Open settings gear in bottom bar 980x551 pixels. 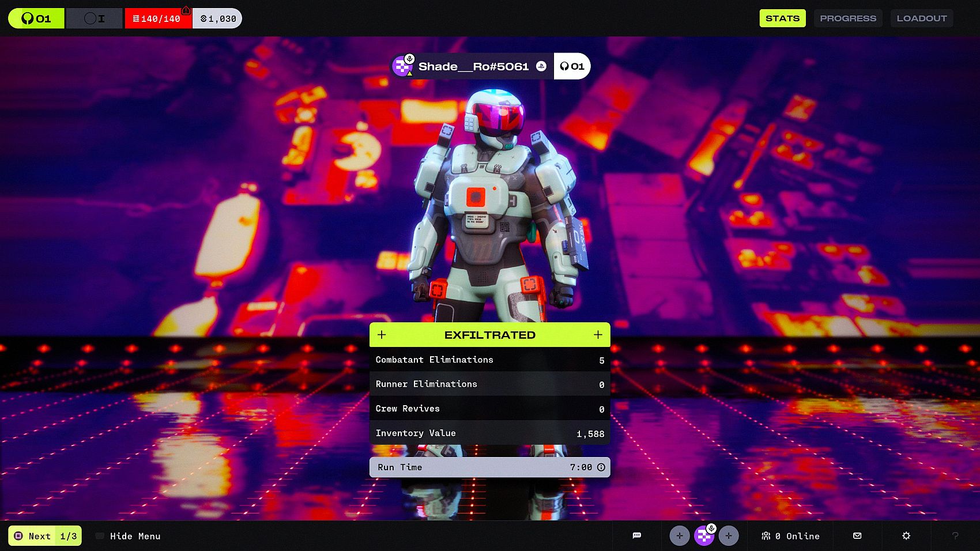pos(906,535)
